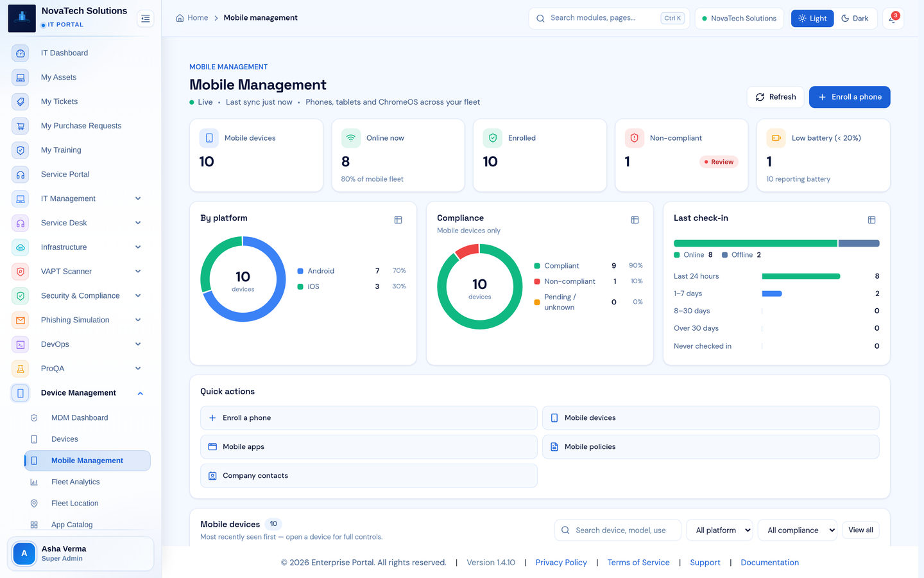Expand the IT Management section
Screen dimensions: 924x578
tap(138, 198)
